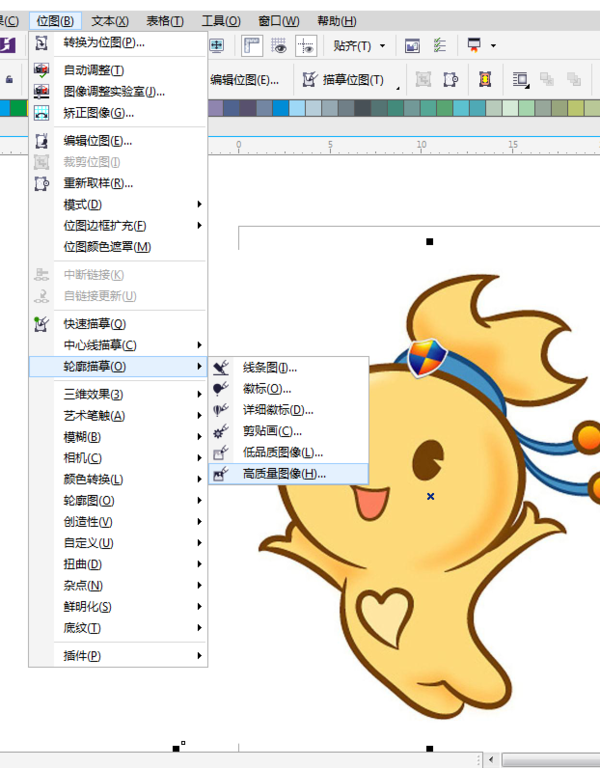This screenshot has width=600, height=768.
Task: Click toolbar 描摹位图(T) button
Action: (x=343, y=79)
